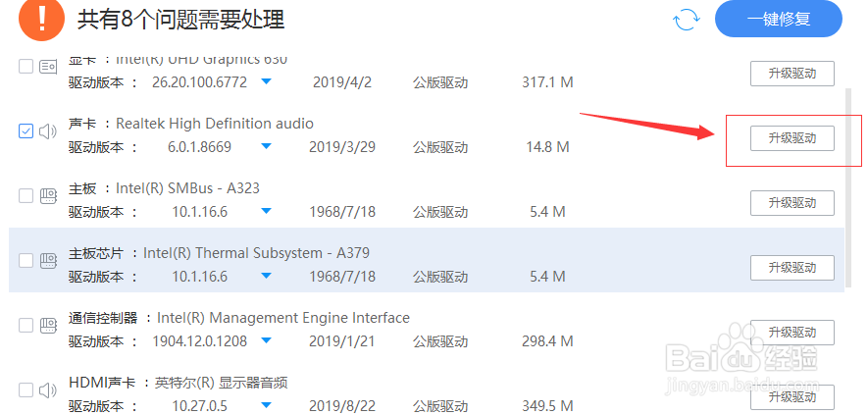This screenshot has width=868, height=415.
Task: Check the Intel SMBus A323 checkbox
Action: pyautogui.click(x=26, y=196)
